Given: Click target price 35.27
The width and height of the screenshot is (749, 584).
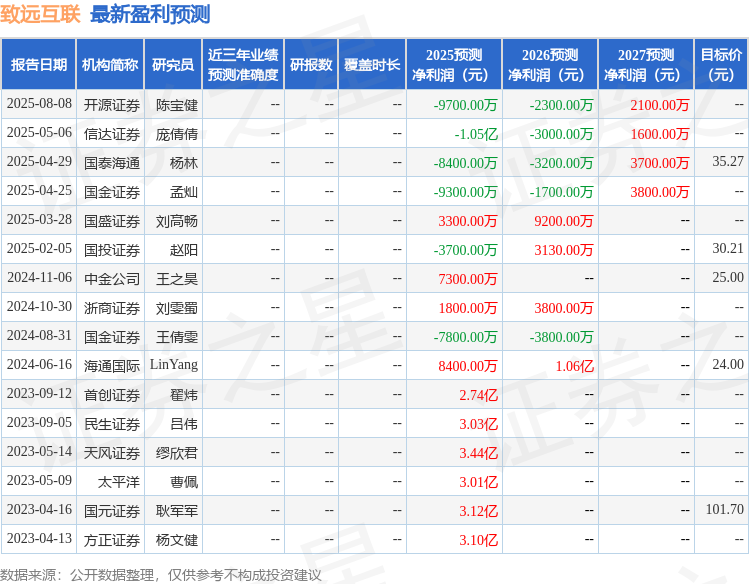Looking at the screenshot, I should point(728,161).
